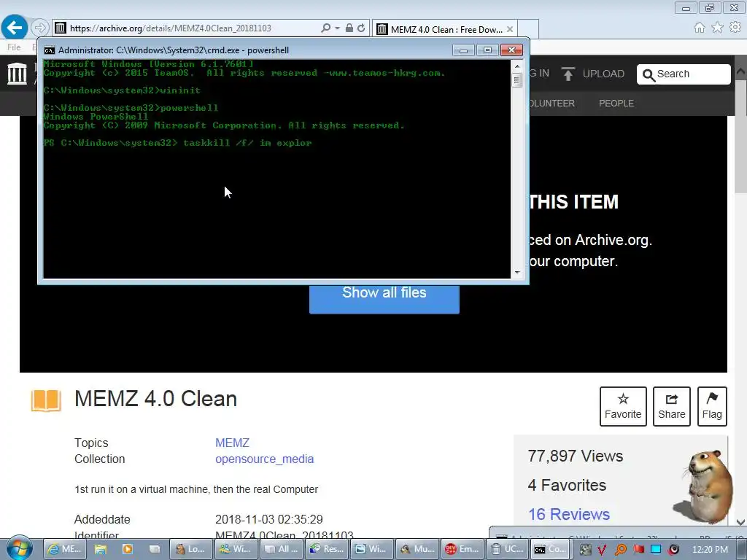Image resolution: width=747 pixels, height=560 pixels.
Task: Click the Show all files button
Action: tap(384, 298)
